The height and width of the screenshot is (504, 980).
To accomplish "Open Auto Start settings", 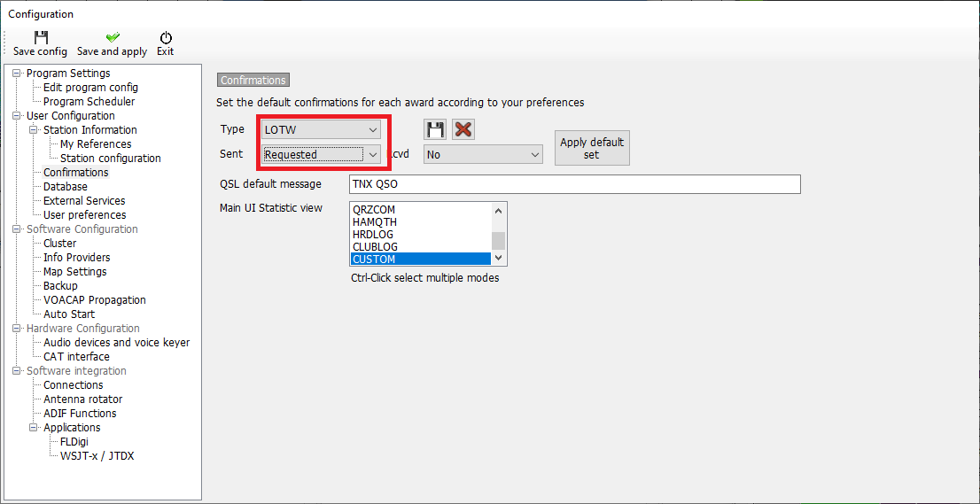I will [69, 314].
